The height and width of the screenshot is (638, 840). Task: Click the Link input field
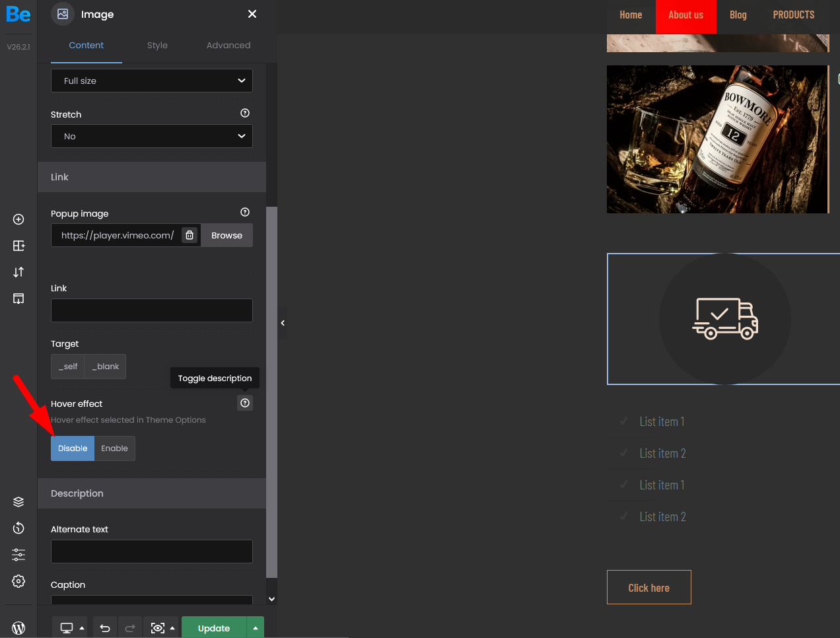152,310
